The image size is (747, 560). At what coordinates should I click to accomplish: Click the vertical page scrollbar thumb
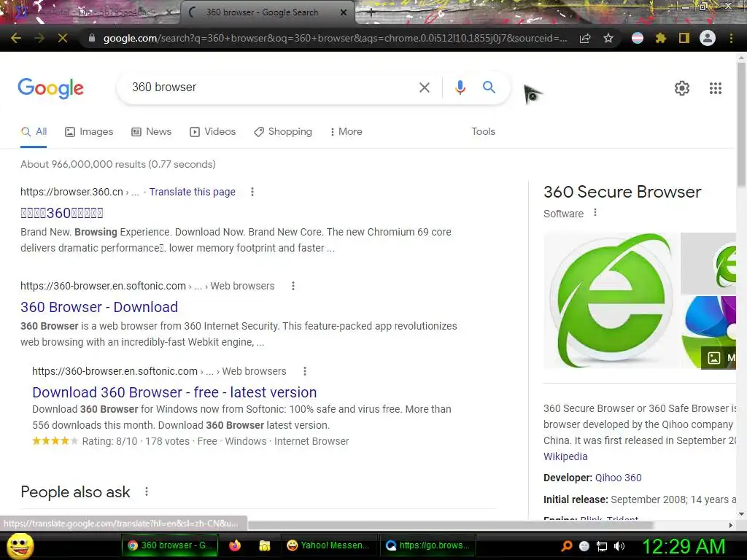pyautogui.click(x=741, y=124)
